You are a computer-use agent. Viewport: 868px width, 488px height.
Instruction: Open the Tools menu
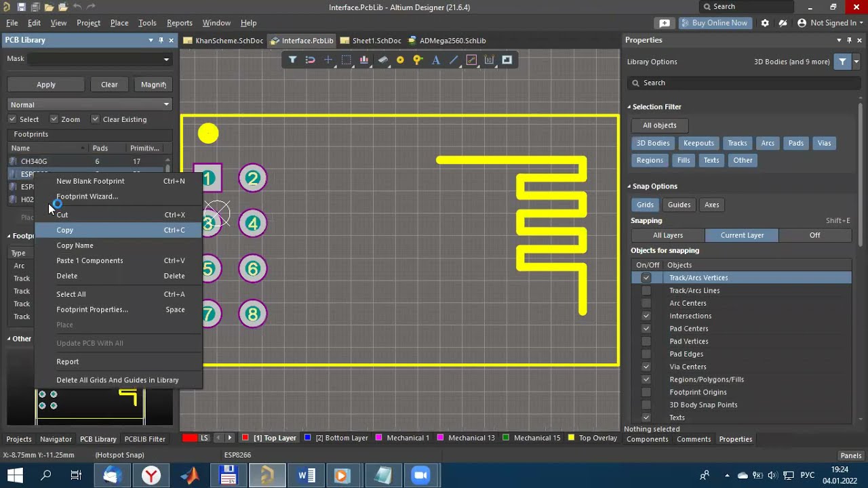click(x=147, y=23)
